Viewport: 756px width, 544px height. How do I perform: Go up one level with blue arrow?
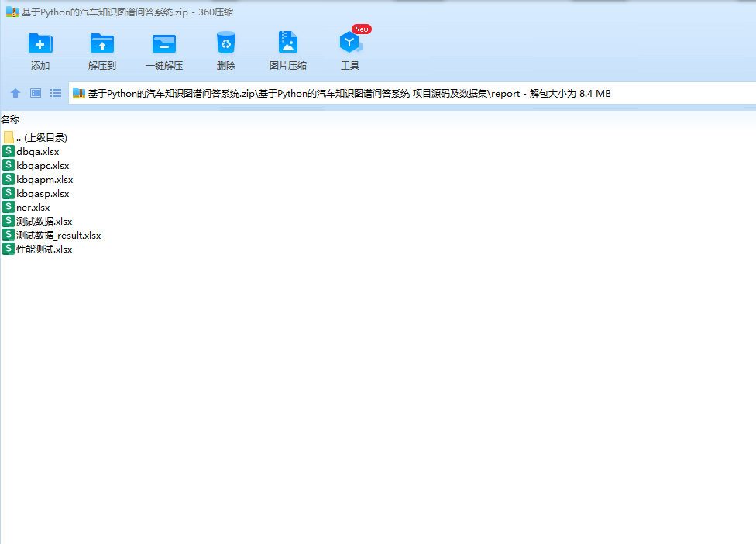pyautogui.click(x=15, y=93)
